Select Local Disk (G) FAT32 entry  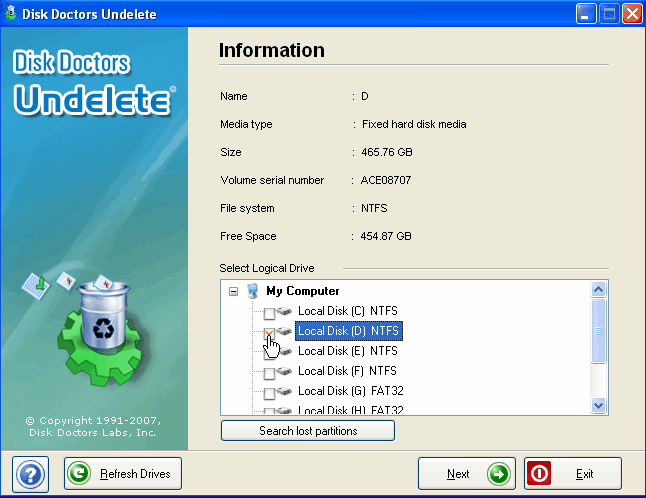(x=351, y=391)
